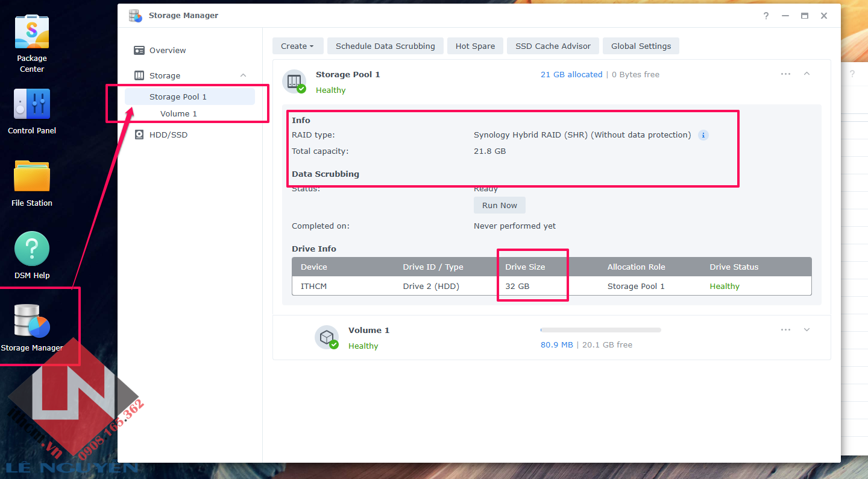868x479 pixels.
Task: Click Healthy drive status cell
Action: [725, 286]
